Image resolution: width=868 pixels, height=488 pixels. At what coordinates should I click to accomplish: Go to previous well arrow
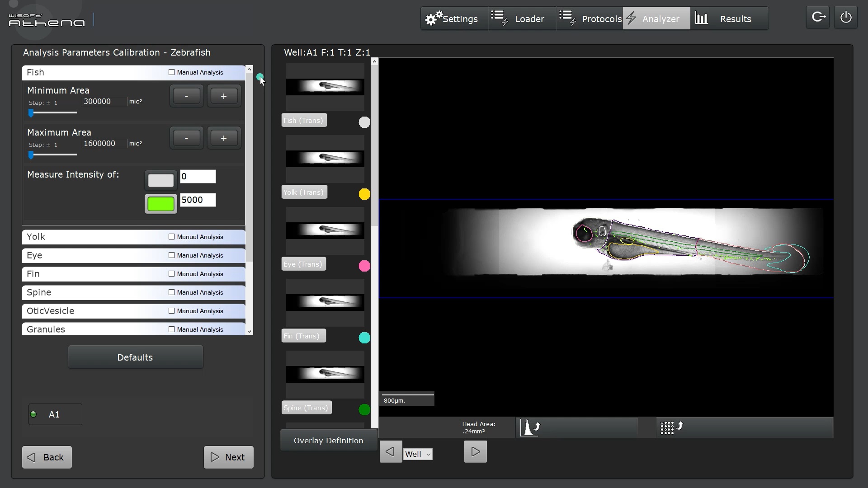(x=391, y=452)
